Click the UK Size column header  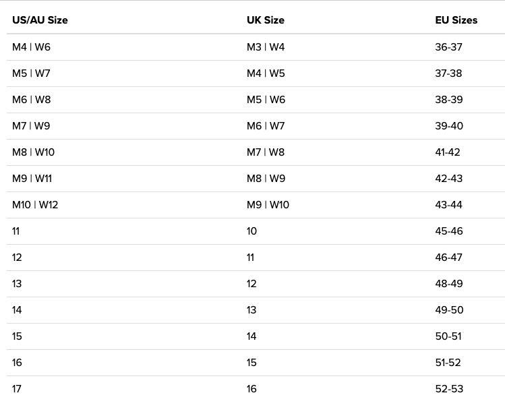(x=265, y=20)
